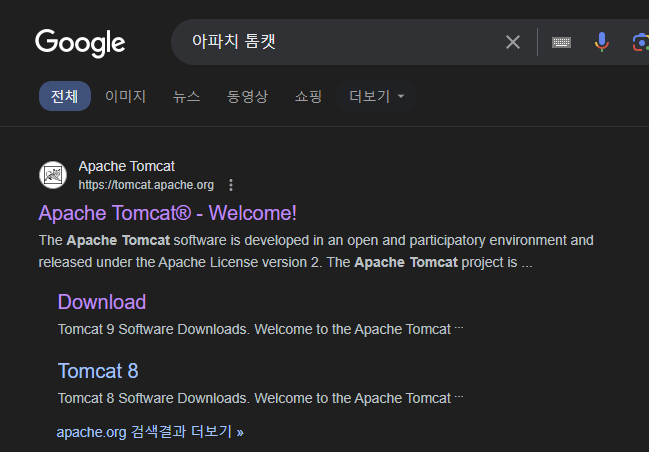Switch to the 뉴스 tab

pyautogui.click(x=186, y=96)
